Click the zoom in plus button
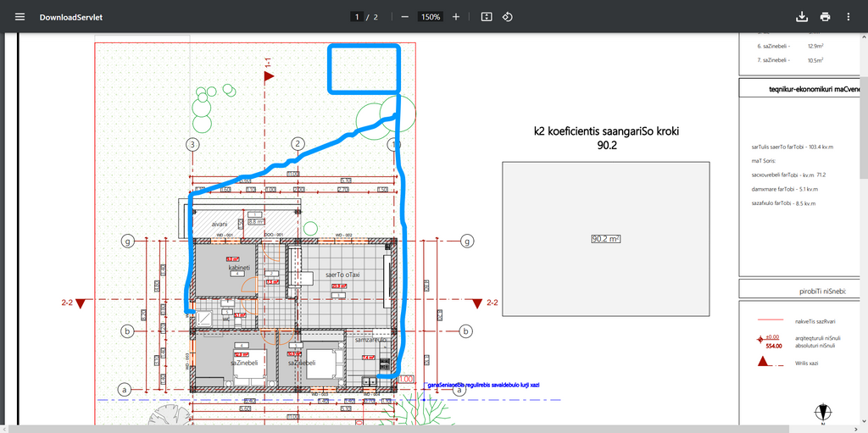The height and width of the screenshot is (433, 868). (455, 17)
